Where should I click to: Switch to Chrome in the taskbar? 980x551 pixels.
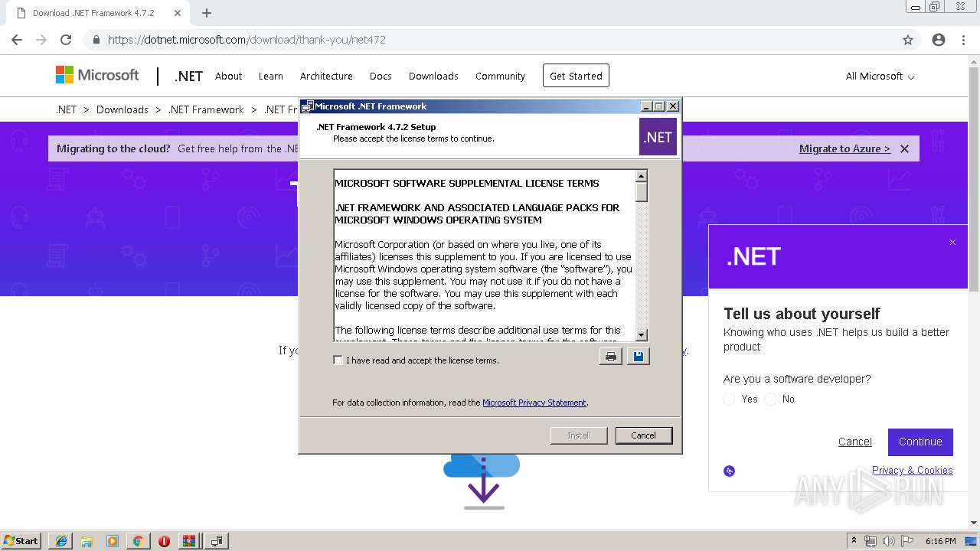click(138, 541)
